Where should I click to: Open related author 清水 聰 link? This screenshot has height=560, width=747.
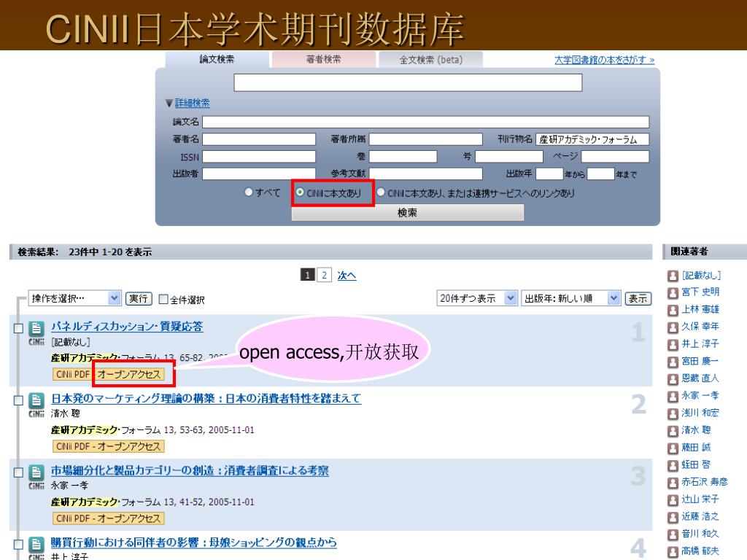point(696,430)
